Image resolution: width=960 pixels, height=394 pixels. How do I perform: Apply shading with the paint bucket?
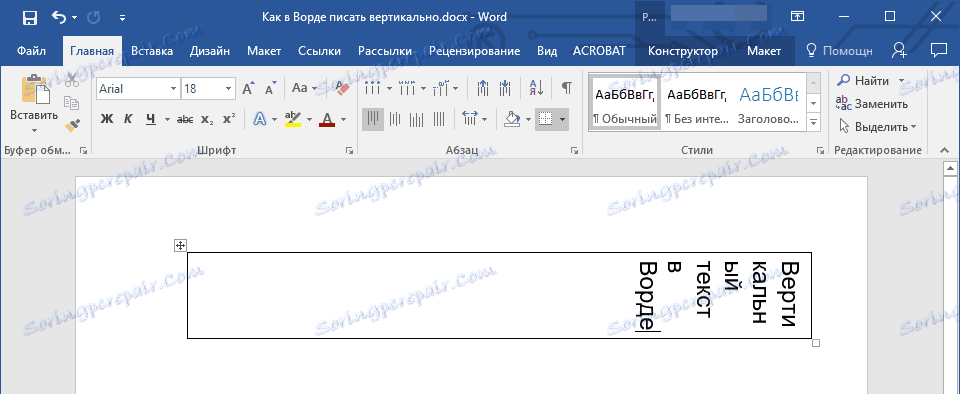pos(512,119)
